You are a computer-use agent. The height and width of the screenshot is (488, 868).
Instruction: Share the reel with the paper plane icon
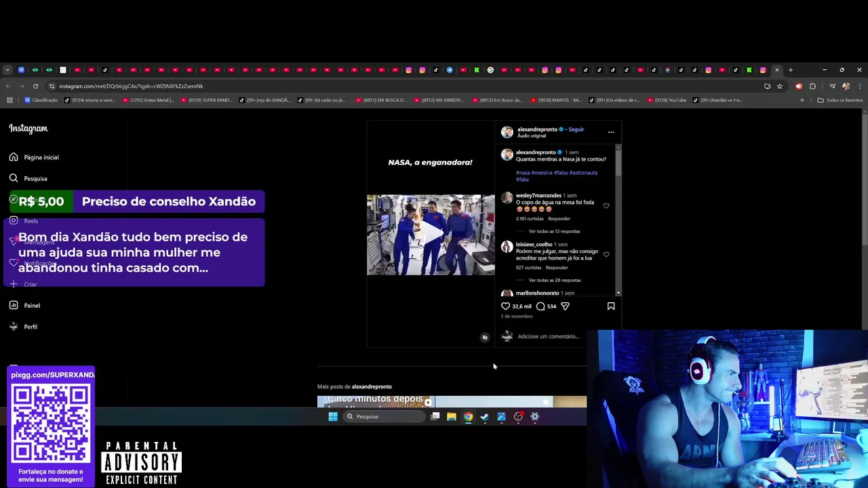coord(565,306)
